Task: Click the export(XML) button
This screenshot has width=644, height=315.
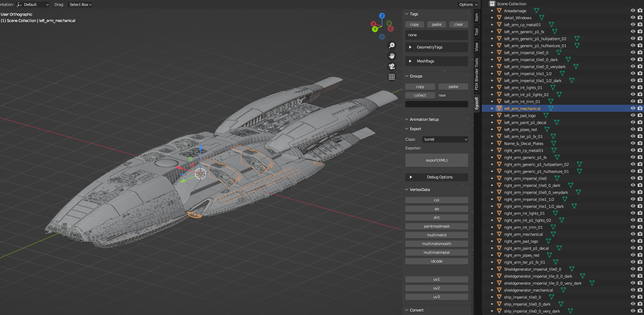Action: click(x=437, y=160)
